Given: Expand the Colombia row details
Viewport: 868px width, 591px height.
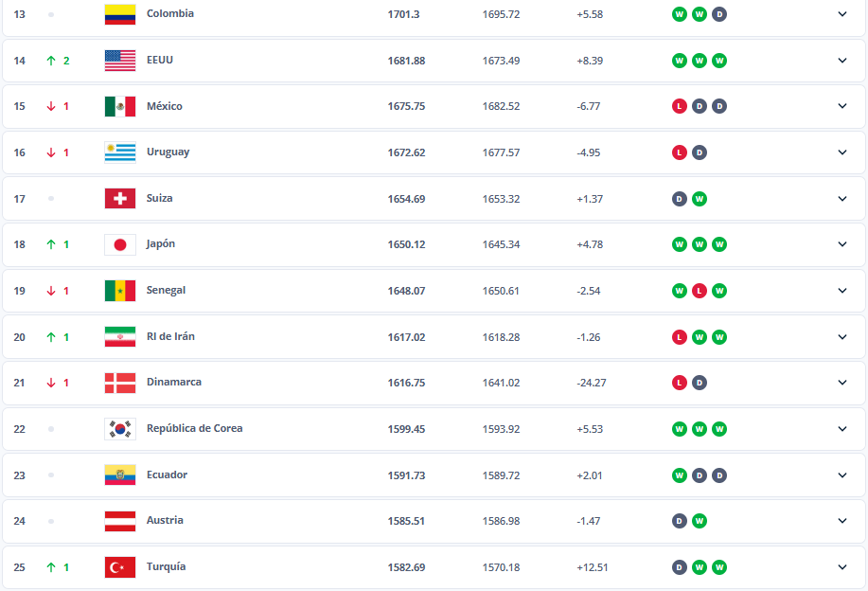Looking at the screenshot, I should click(841, 14).
